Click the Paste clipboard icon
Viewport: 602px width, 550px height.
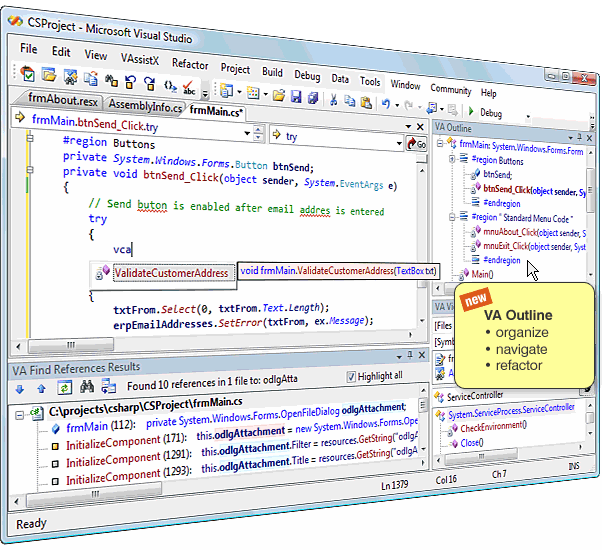(x=366, y=102)
